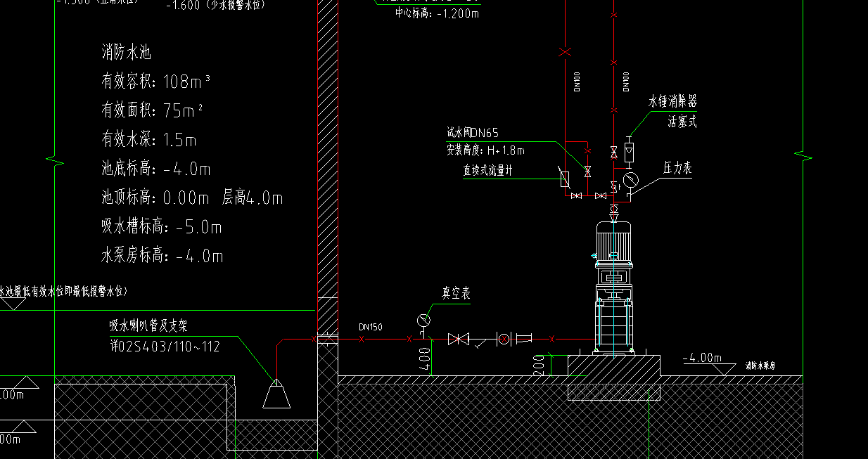Viewport: 868px width, 459px height.
Task: Click the 池底标高: -4.0m text
Action: tap(156, 169)
